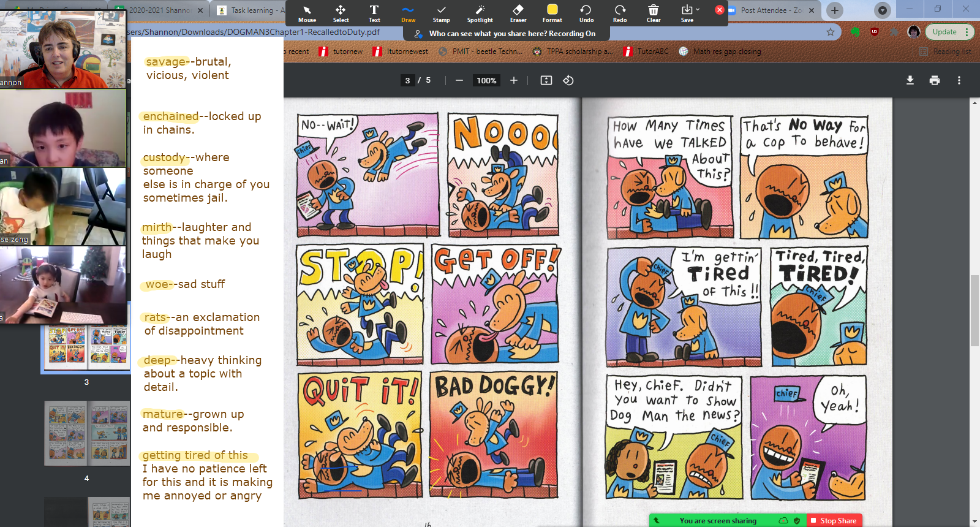980x527 pixels.
Task: Click the highlighted getting tired of this phrase
Action: click(195, 455)
